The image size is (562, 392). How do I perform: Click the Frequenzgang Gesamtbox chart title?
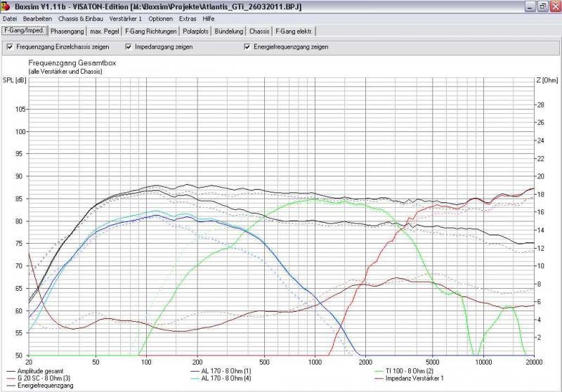pyautogui.click(x=72, y=63)
